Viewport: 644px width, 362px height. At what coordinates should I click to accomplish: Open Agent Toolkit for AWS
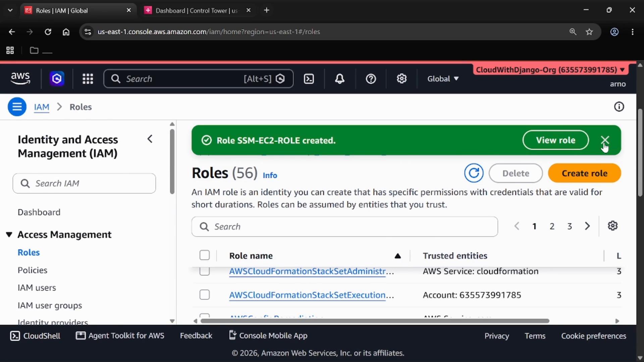pyautogui.click(x=120, y=336)
